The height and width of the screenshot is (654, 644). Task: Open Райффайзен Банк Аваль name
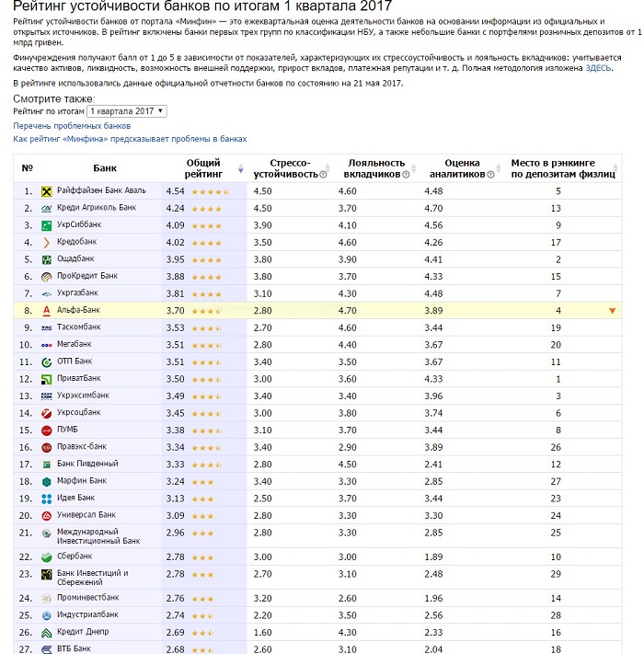click(101, 190)
